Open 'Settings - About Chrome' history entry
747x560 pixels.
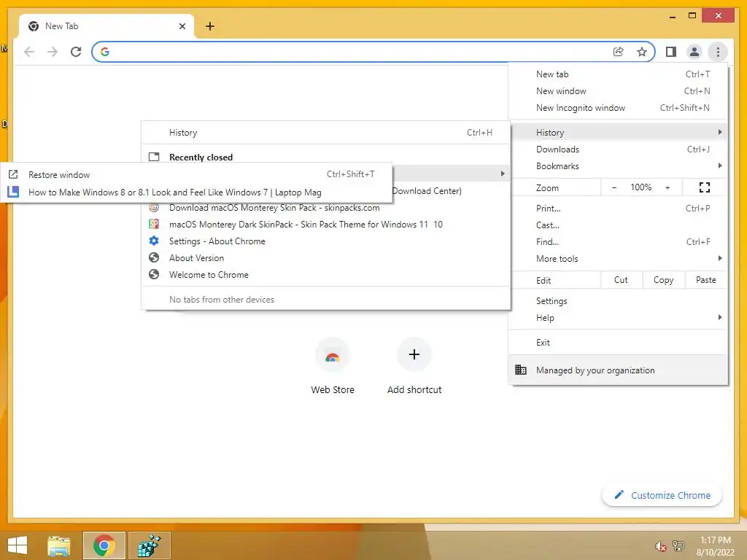(326, 241)
